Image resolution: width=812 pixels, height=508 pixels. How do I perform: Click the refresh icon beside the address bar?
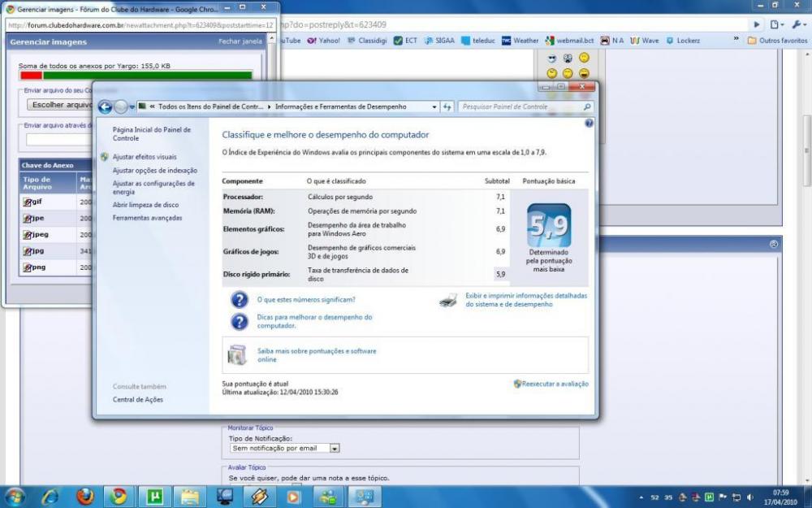(x=447, y=106)
